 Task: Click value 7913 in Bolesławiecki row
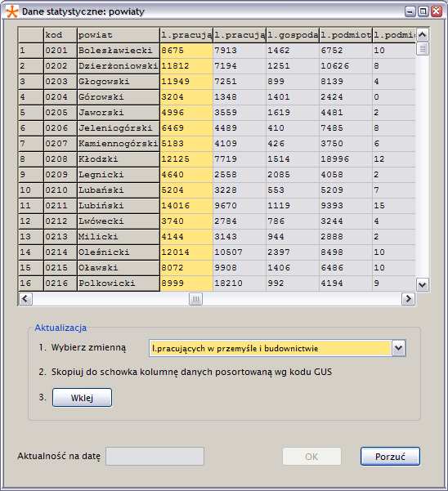click(240, 51)
